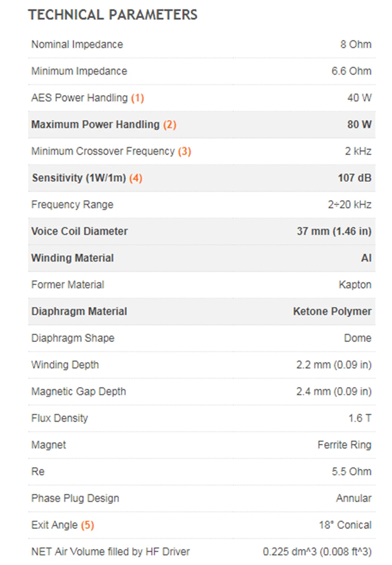Click the Diaphragm Shape label
The width and height of the screenshot is (392, 565).
click(73, 338)
